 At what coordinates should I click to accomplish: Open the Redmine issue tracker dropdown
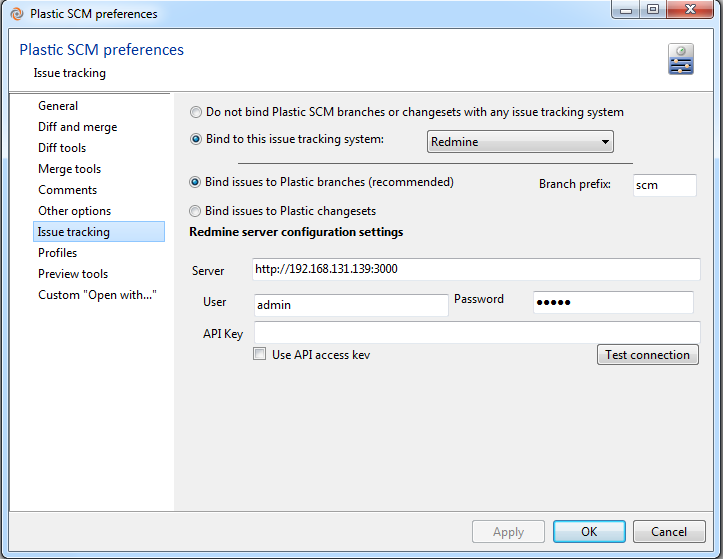[x=520, y=142]
